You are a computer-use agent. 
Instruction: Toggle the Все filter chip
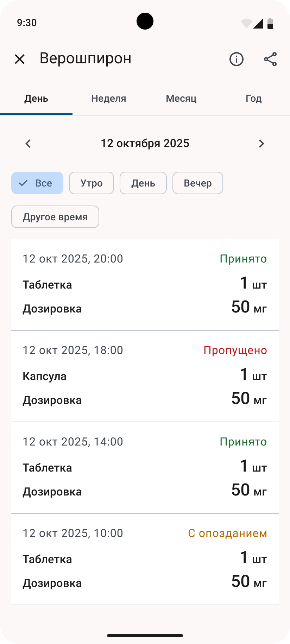coord(37,183)
